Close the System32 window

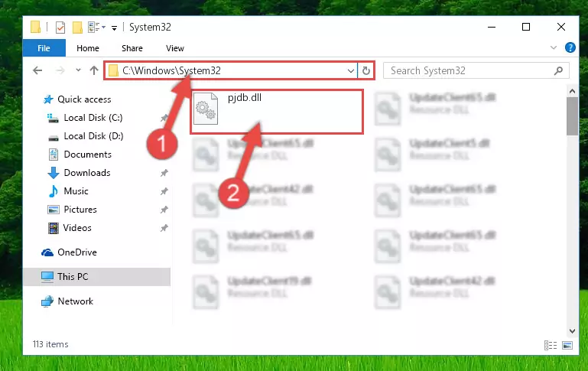(561, 27)
